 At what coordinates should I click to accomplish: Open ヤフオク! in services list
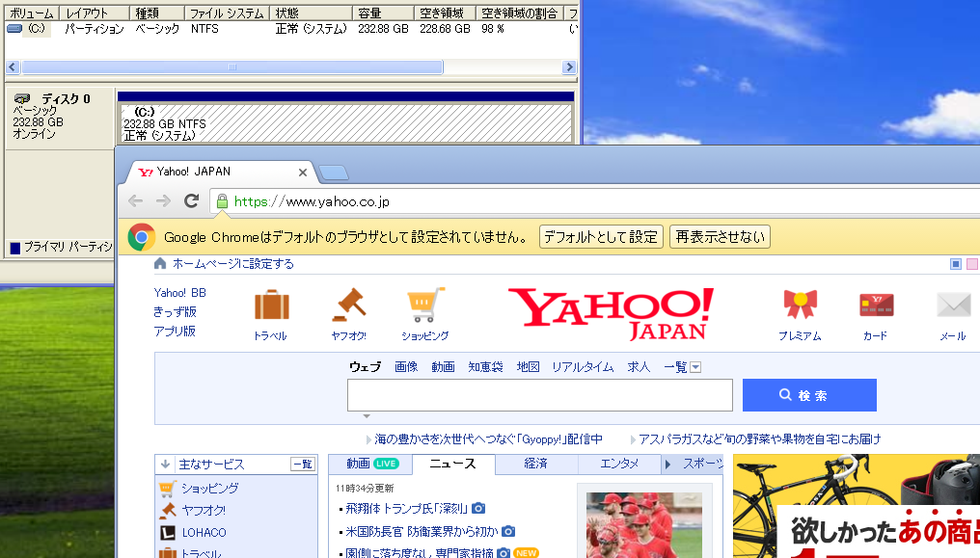(204, 511)
